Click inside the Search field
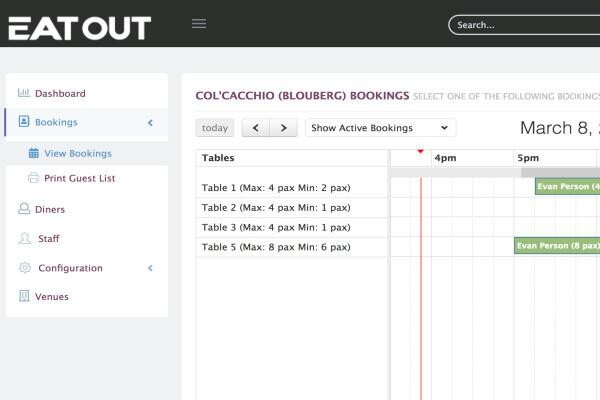The height and width of the screenshot is (400, 600). click(524, 25)
